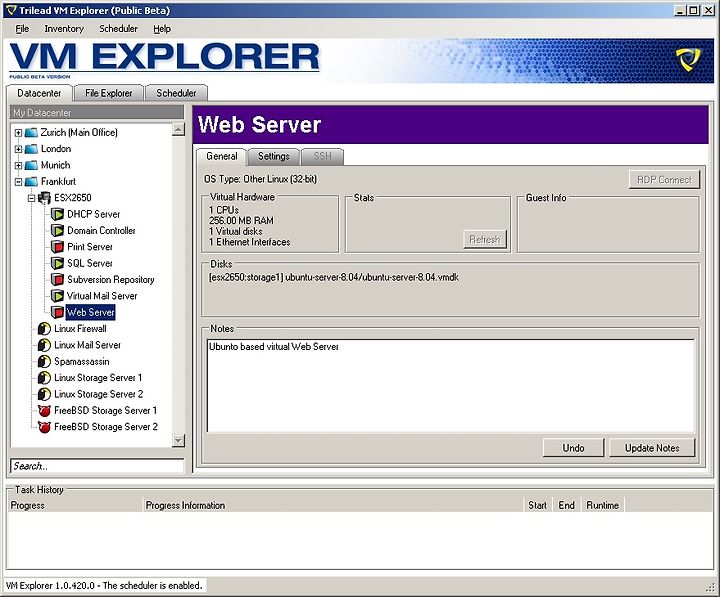Click the Refresh button in Stats
The image size is (720, 597).
484,239
